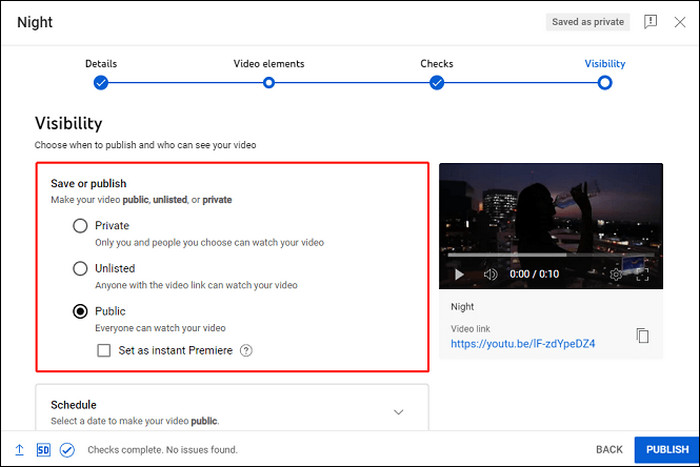
Task: Go to the Video elements step
Action: (269, 63)
